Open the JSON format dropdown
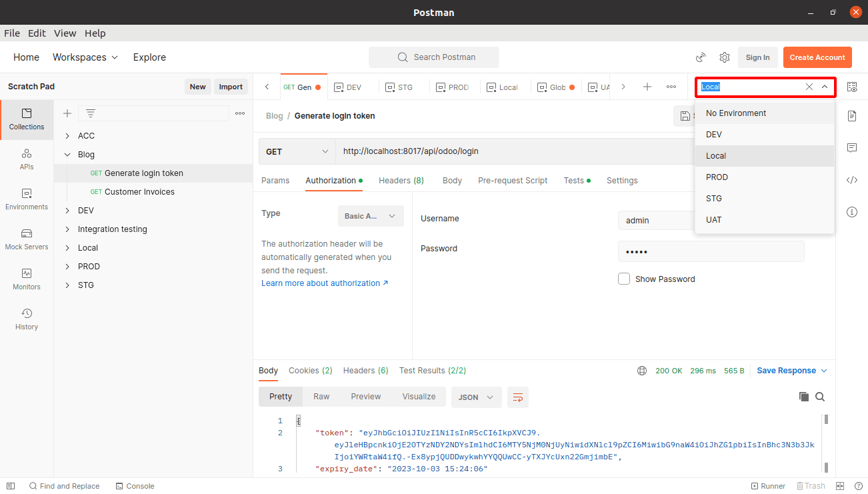Screen dimensions: 868x494 476,397
